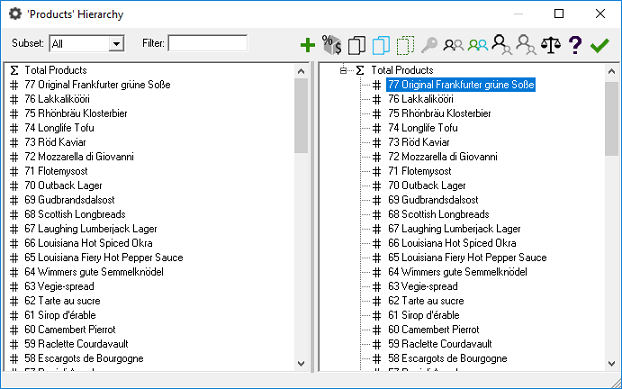The height and width of the screenshot is (389, 622).
Task: Select Total Products in the right tree
Action: [x=402, y=70]
